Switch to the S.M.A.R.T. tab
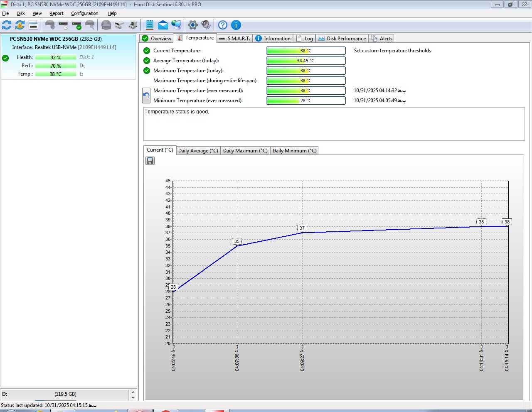Image resolution: width=532 pixels, height=412 pixels. [235, 39]
